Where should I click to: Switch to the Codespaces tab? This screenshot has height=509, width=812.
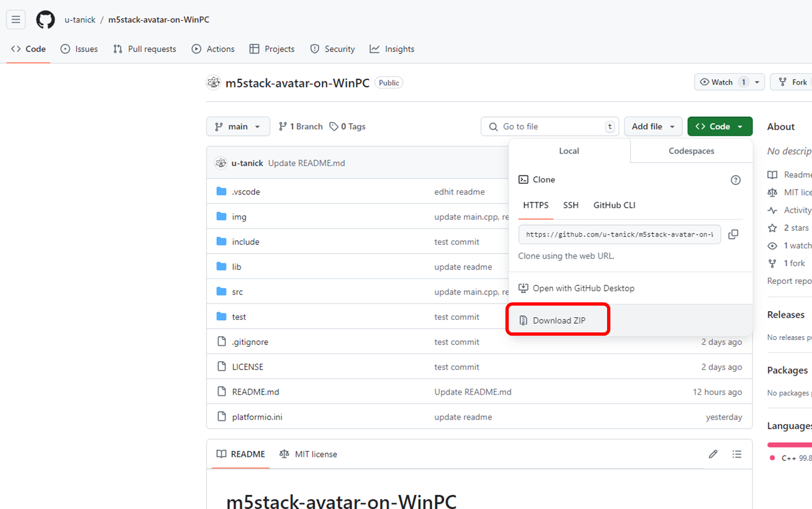(691, 151)
